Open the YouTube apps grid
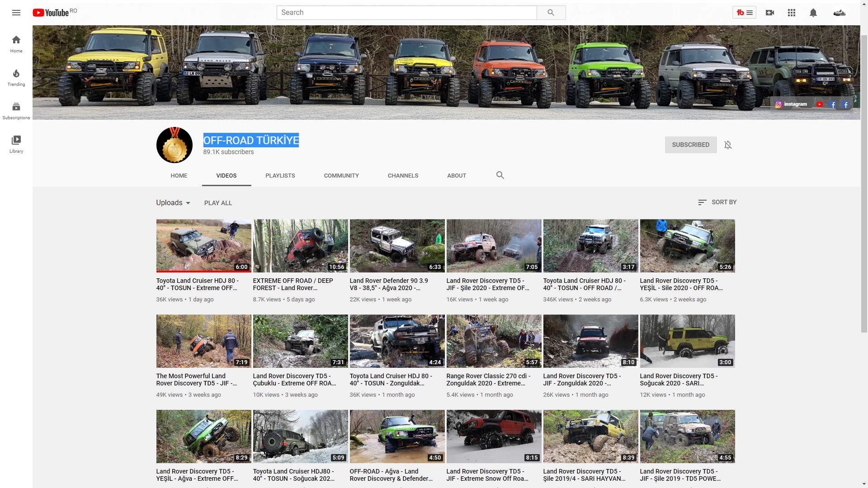868x488 pixels. [x=792, y=13]
